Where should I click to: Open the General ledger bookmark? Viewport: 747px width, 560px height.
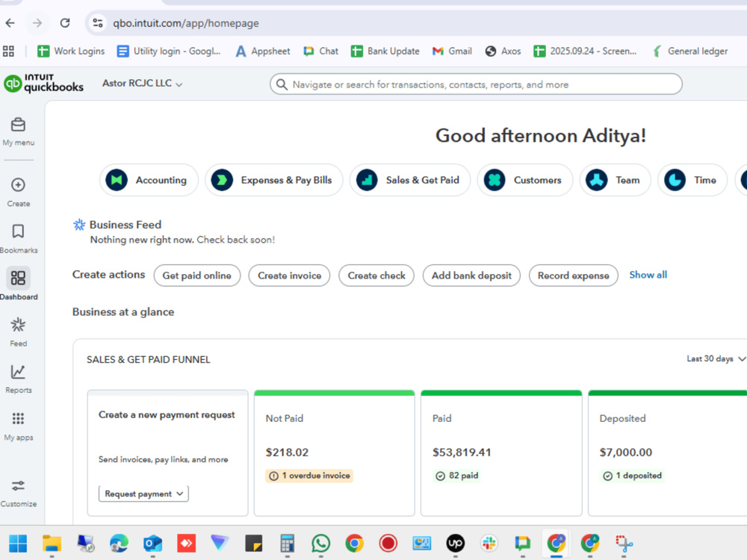click(690, 51)
